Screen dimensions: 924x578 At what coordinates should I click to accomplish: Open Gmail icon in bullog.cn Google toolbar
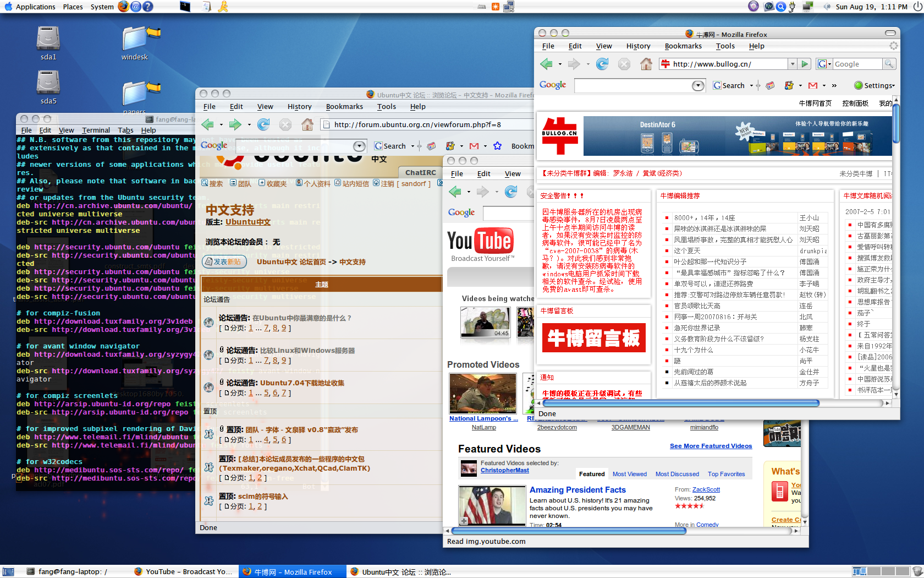[813, 85]
